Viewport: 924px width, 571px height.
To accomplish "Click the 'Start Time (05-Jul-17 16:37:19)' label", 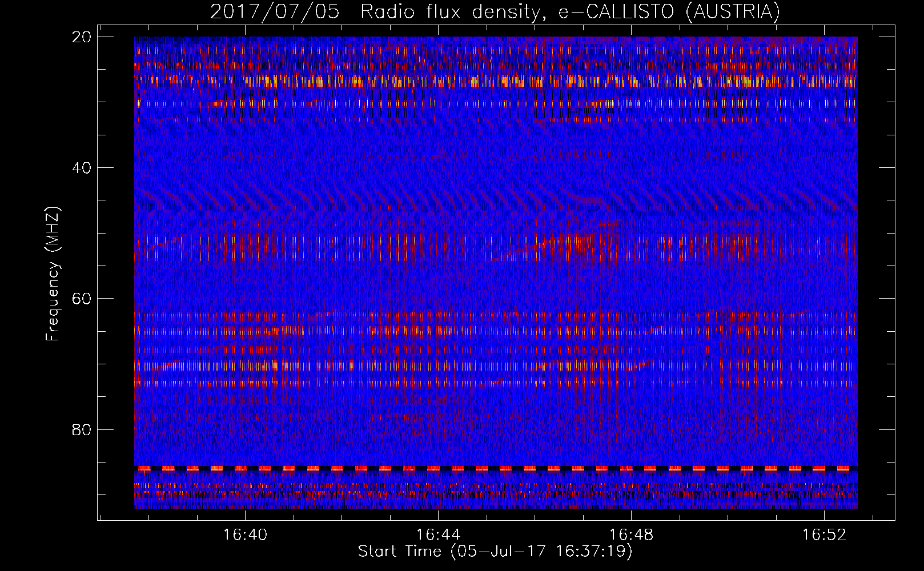I will coord(495,552).
